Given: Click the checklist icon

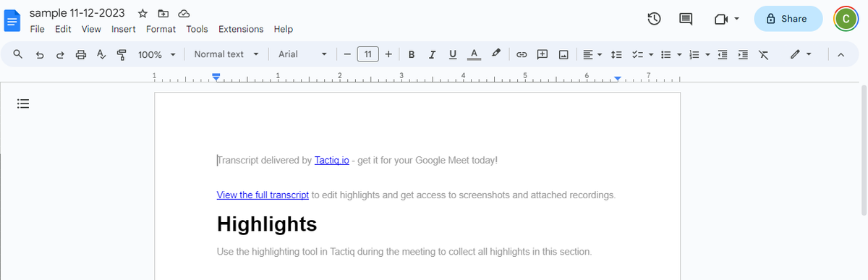Looking at the screenshot, I should (637, 54).
